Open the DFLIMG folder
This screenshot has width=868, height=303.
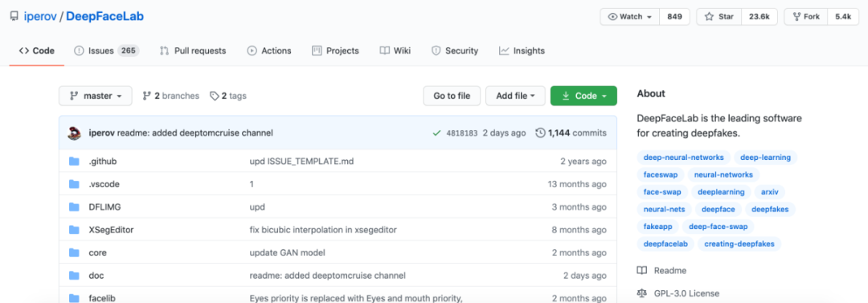click(104, 207)
